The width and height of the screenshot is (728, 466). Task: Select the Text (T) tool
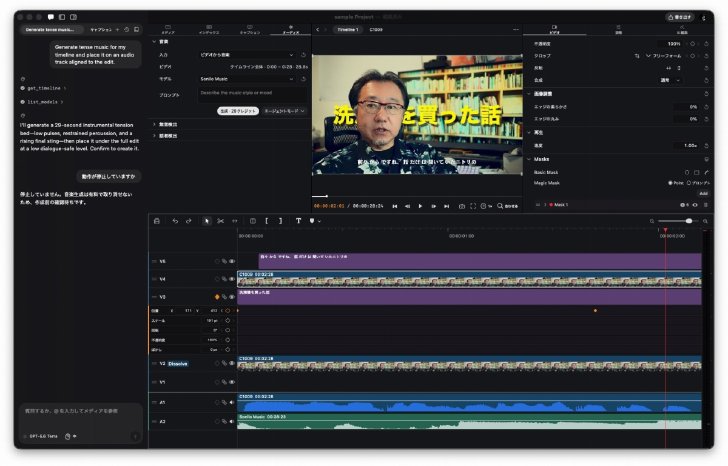click(298, 221)
